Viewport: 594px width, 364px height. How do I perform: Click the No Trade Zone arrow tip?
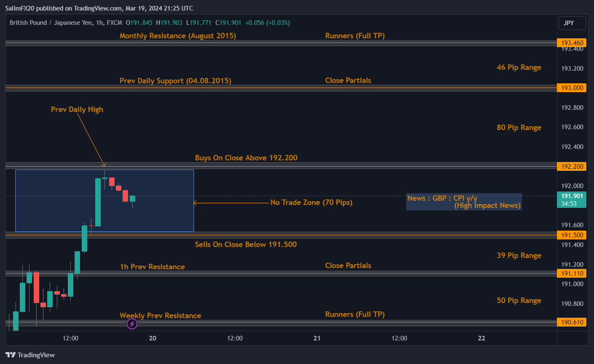click(x=195, y=203)
